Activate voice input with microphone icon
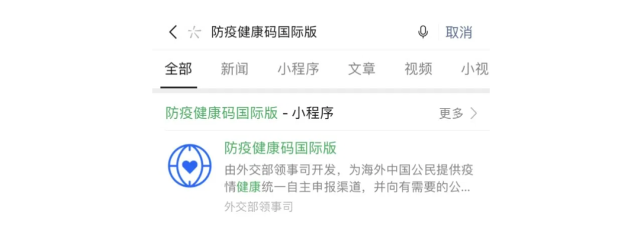Screen dimensions: 644x241 pos(423,32)
